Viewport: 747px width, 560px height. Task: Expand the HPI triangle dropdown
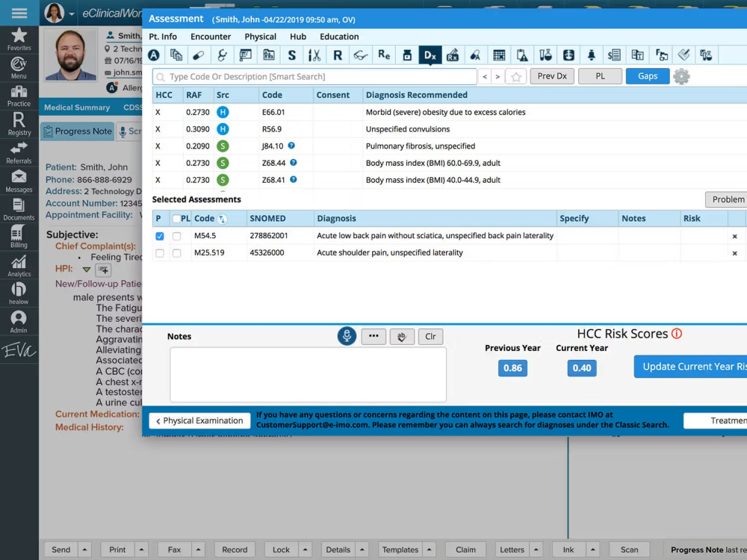coord(86,269)
